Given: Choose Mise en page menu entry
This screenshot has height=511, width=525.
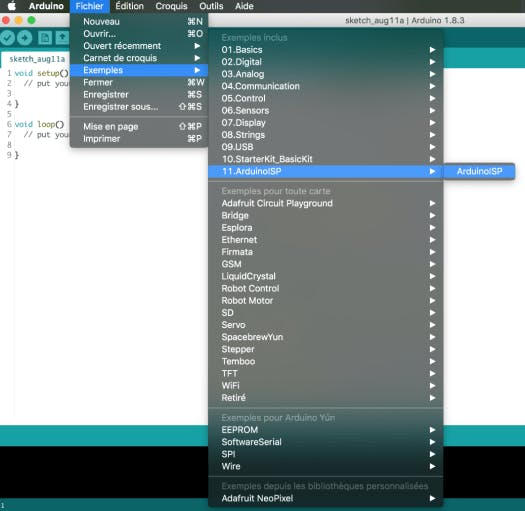Looking at the screenshot, I should (139, 127).
